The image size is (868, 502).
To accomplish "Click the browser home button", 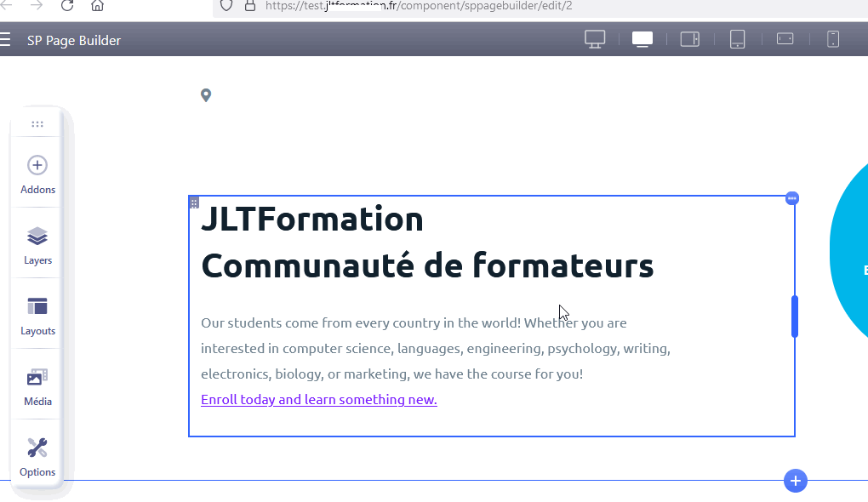I will click(97, 6).
